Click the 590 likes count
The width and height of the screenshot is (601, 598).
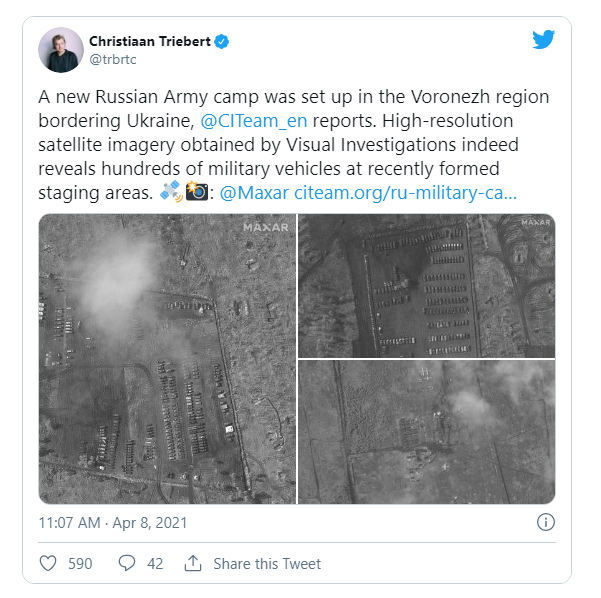[x=80, y=564]
